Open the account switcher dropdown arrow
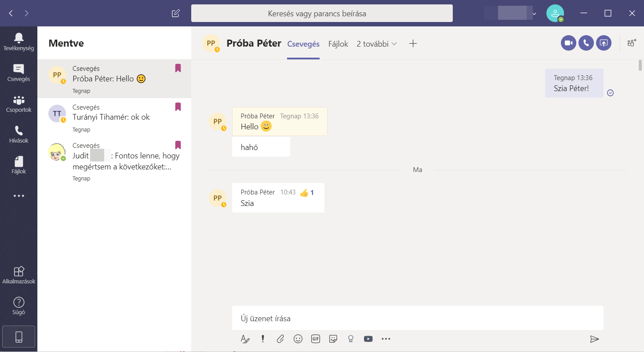Viewport: 644px width, 352px height. [534, 14]
